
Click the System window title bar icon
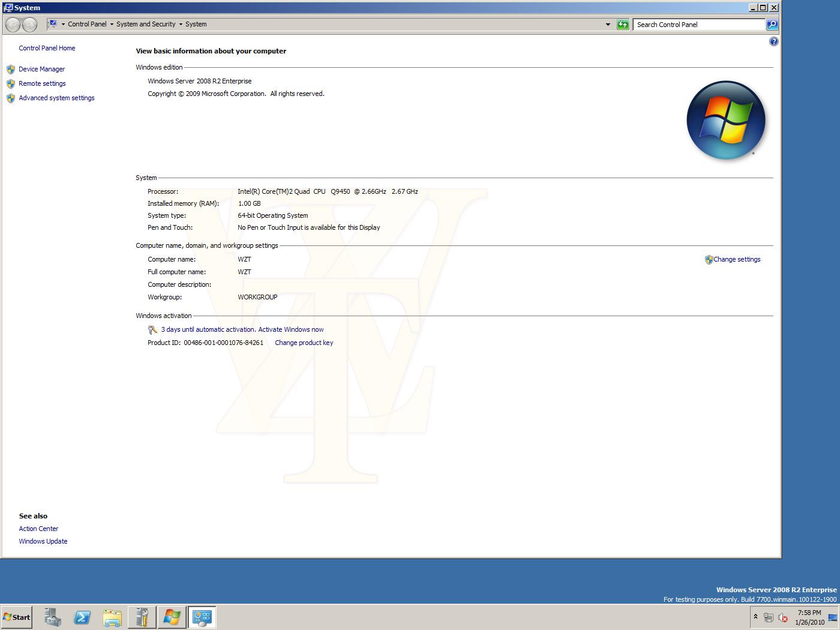tap(8, 8)
